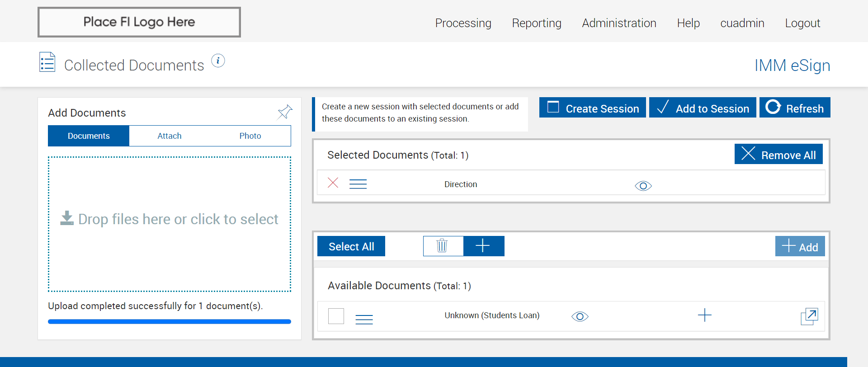The width and height of the screenshot is (868, 367).
Task: Open the Administration menu
Action: click(x=619, y=23)
